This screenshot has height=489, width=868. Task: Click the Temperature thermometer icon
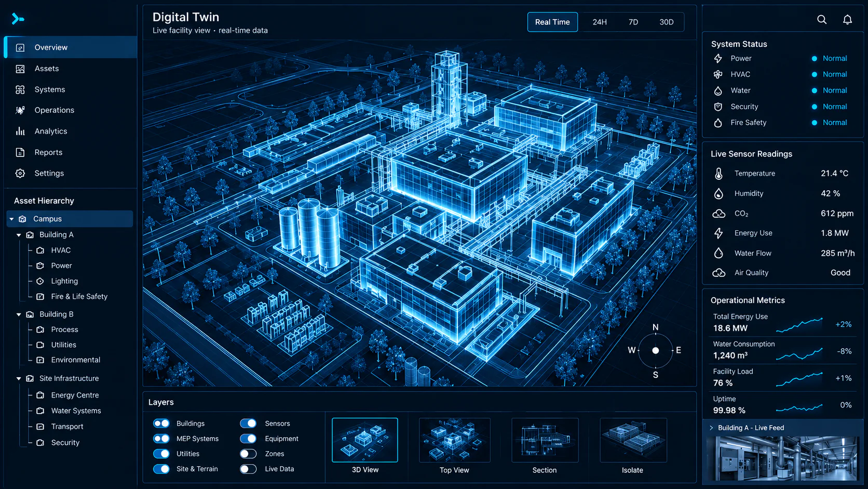point(718,174)
